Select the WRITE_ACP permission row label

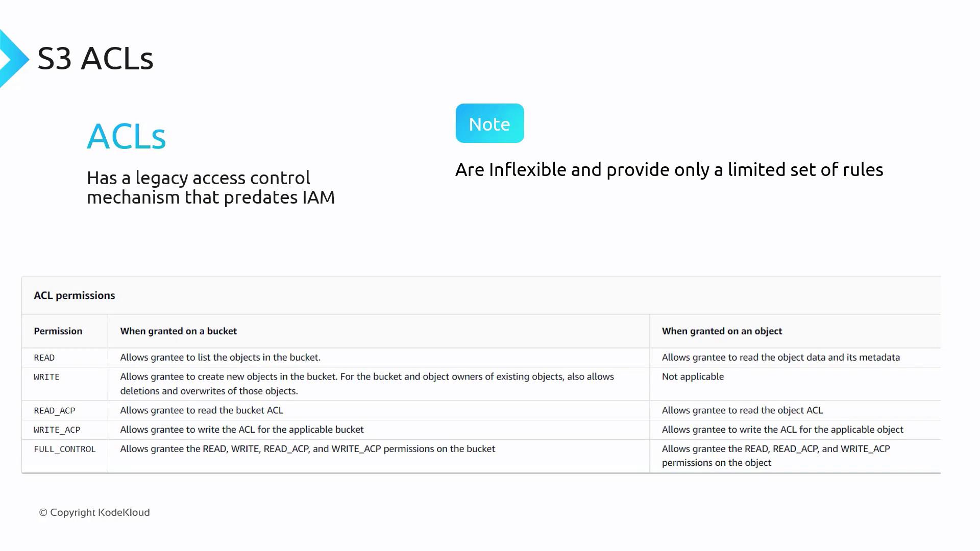[x=57, y=430]
